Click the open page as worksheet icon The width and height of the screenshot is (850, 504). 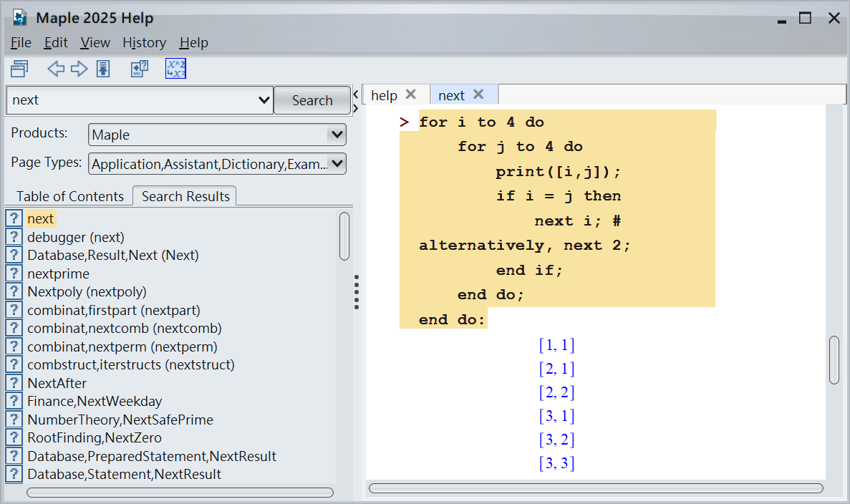139,69
